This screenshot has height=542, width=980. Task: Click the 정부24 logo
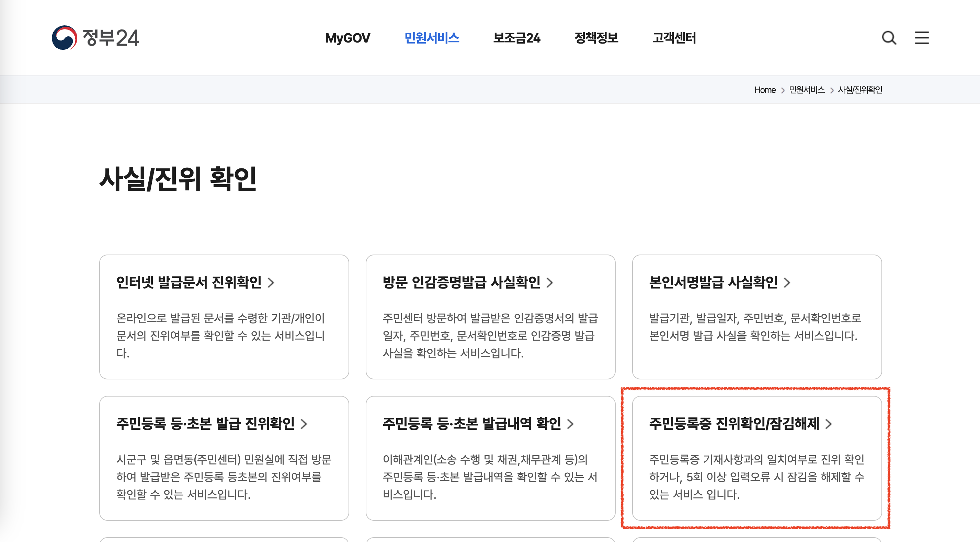pos(95,38)
